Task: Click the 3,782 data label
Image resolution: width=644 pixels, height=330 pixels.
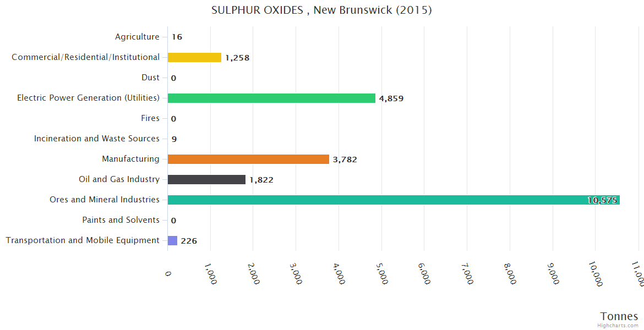Action: [345, 159]
